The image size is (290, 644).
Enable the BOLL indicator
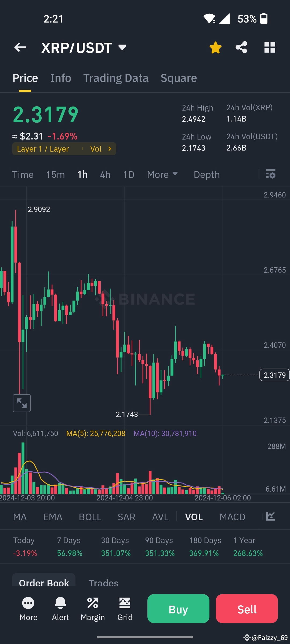click(x=90, y=517)
